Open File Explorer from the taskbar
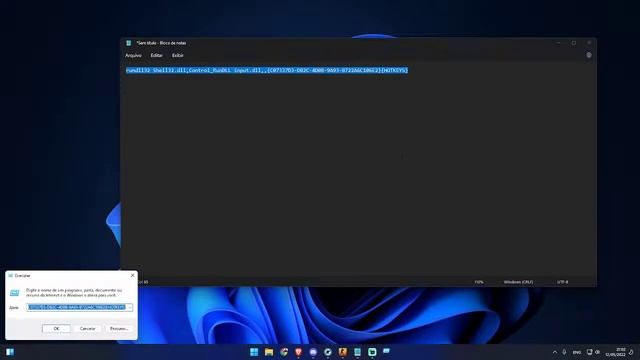The width and height of the screenshot is (640, 360). coord(269,352)
